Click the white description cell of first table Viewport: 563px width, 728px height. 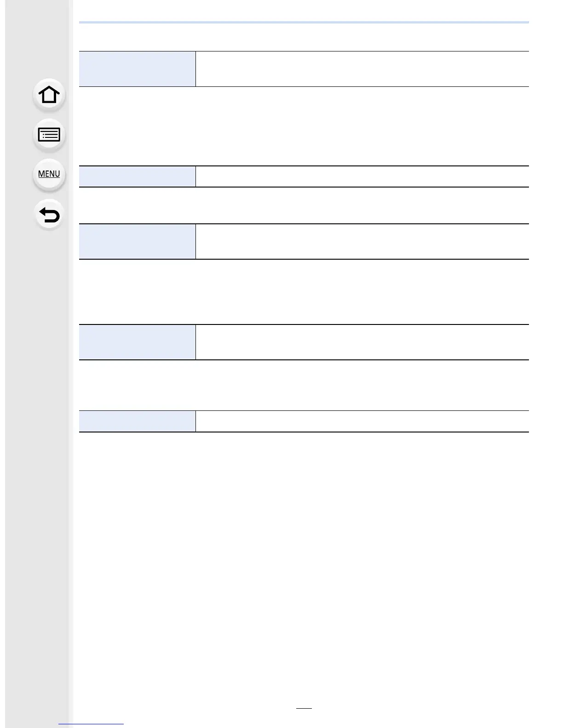[362, 69]
